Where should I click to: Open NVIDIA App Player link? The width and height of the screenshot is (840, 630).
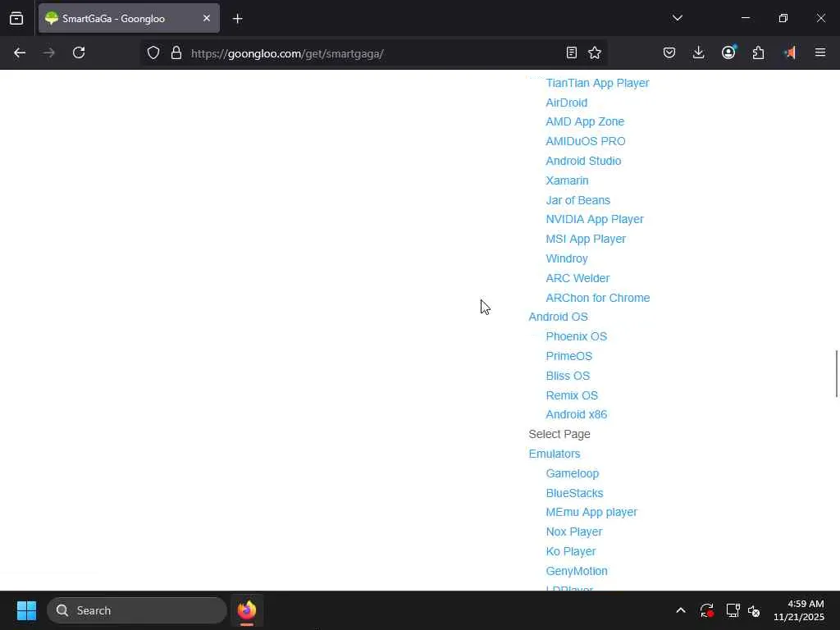595,220
